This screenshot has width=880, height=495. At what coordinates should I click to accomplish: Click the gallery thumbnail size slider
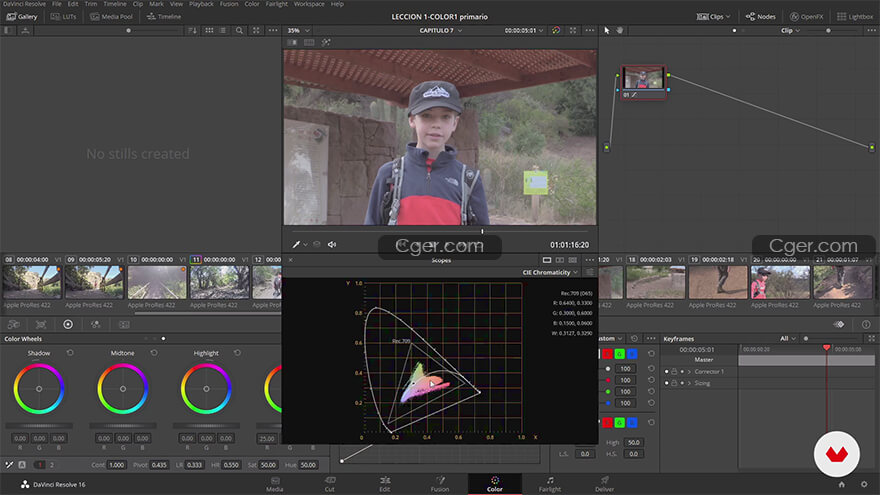coord(129,30)
